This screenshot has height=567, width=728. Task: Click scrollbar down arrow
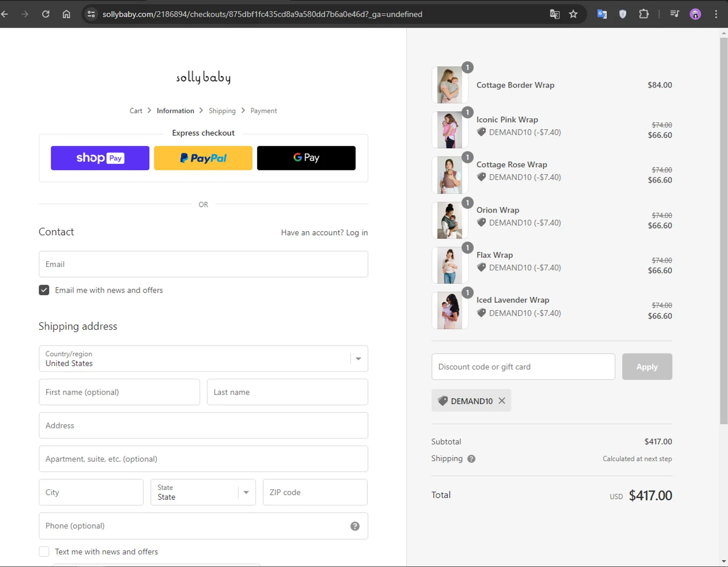tap(724, 562)
